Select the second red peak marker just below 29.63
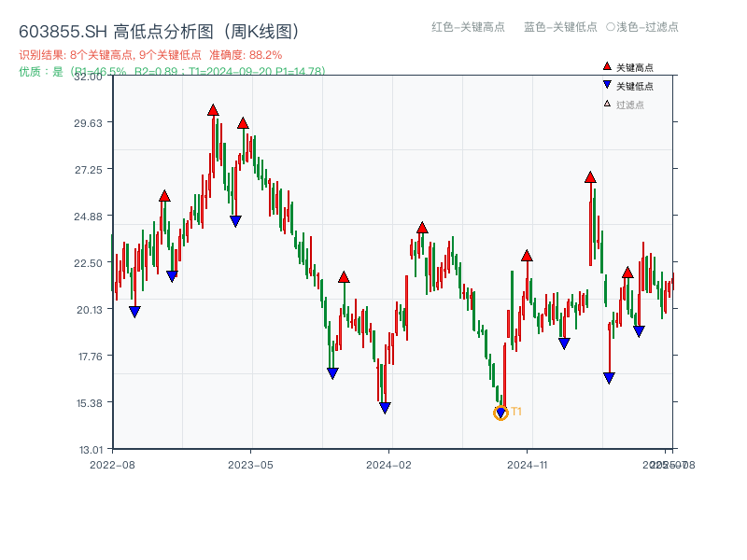 point(243,123)
